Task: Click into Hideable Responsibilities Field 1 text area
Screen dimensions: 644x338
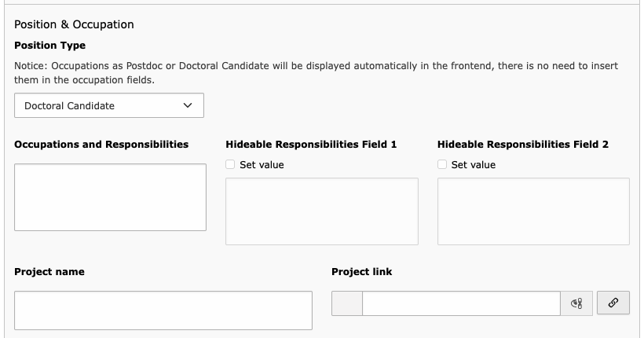Action: (x=322, y=211)
